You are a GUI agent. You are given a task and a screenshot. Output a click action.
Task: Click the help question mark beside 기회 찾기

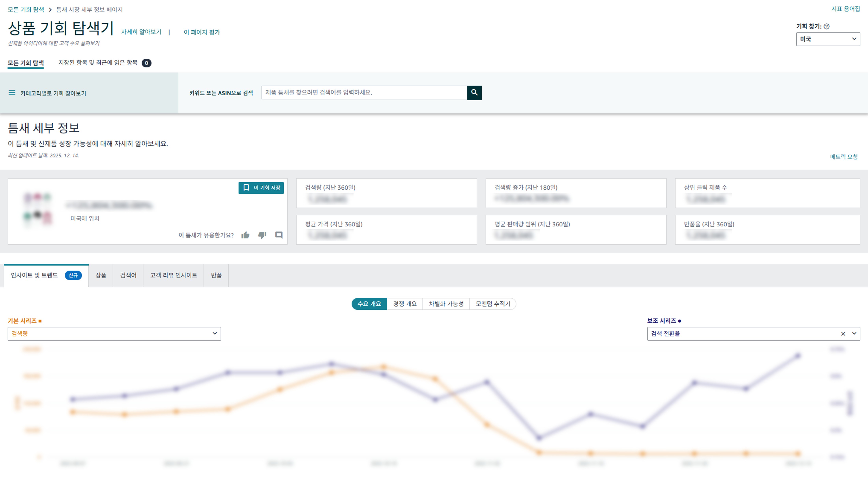827,26
